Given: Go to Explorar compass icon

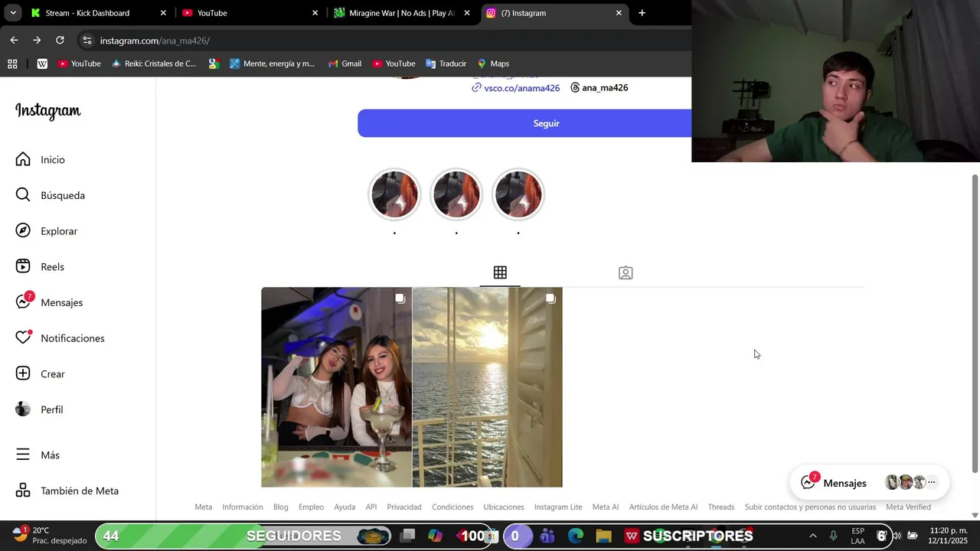Looking at the screenshot, I should 23,231.
